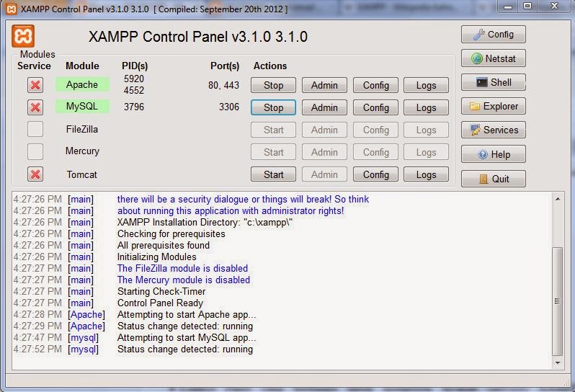Stop the Apache module
The image size is (575, 392).
click(x=273, y=85)
